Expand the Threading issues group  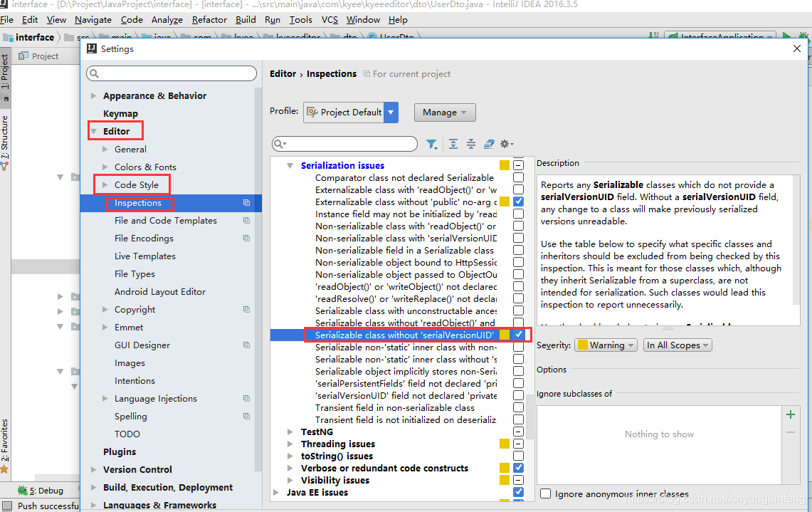290,444
